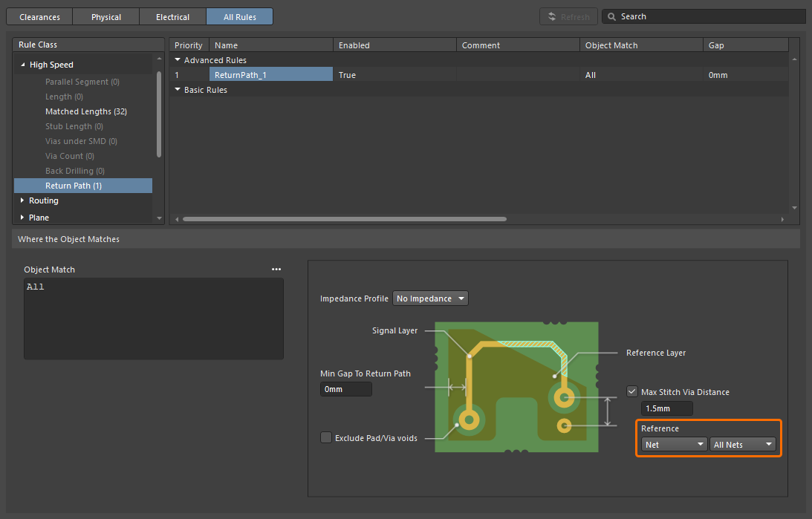812x519 pixels.
Task: Open the Impedance Profile dropdown
Action: (x=430, y=298)
